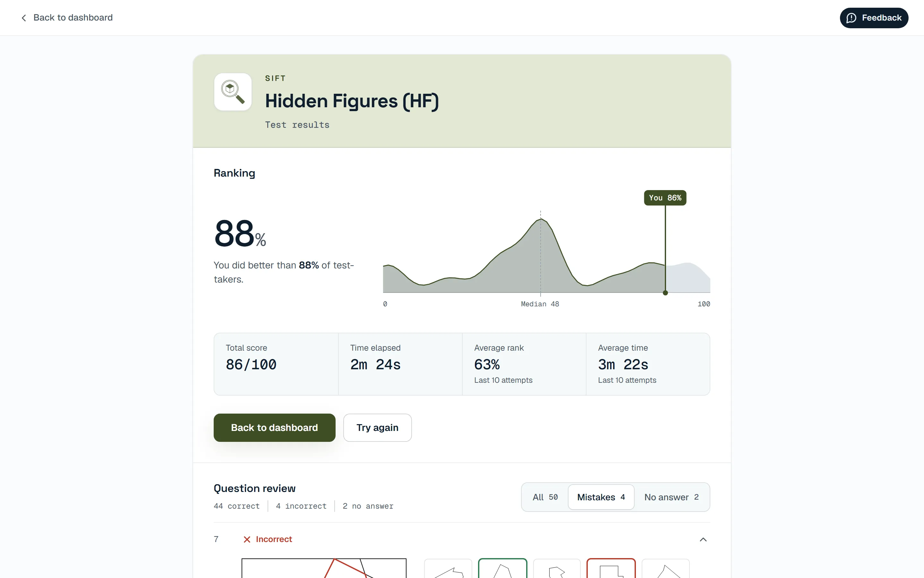
Task: Click the Feedback button
Action: pos(874,18)
